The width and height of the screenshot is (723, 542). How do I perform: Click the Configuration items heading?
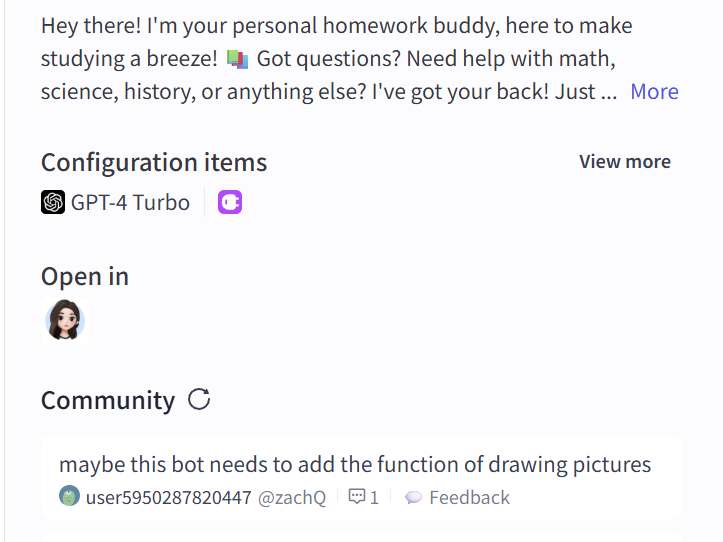pos(154,162)
